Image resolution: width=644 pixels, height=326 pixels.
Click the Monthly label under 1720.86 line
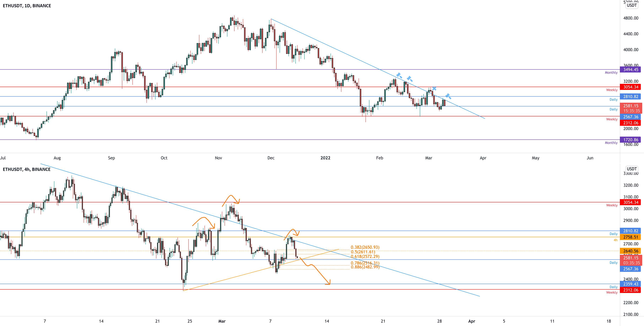pyautogui.click(x=611, y=143)
